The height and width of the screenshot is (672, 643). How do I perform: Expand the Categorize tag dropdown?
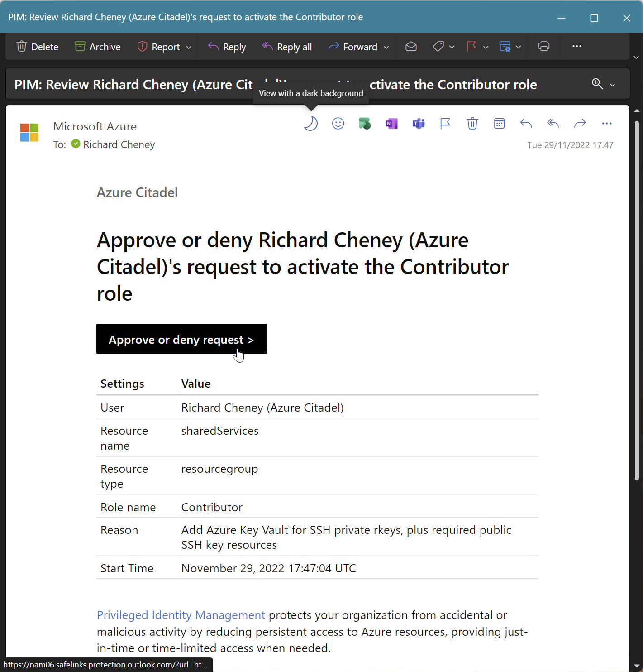(452, 46)
